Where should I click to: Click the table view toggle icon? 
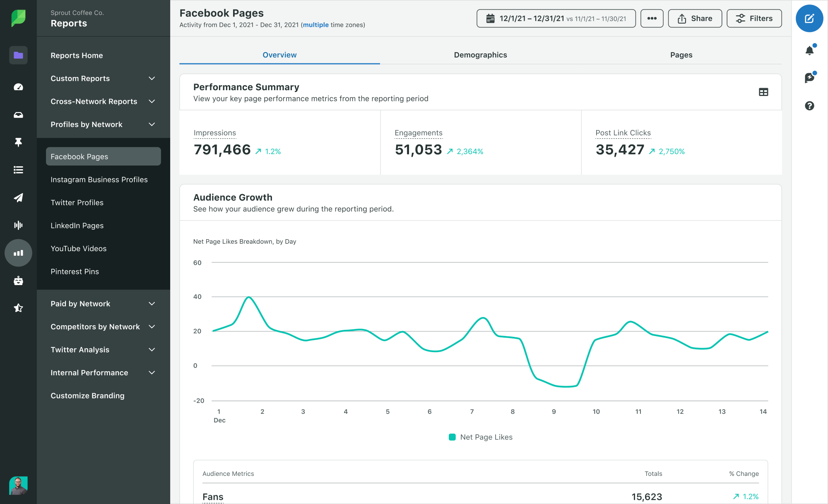pyautogui.click(x=763, y=91)
